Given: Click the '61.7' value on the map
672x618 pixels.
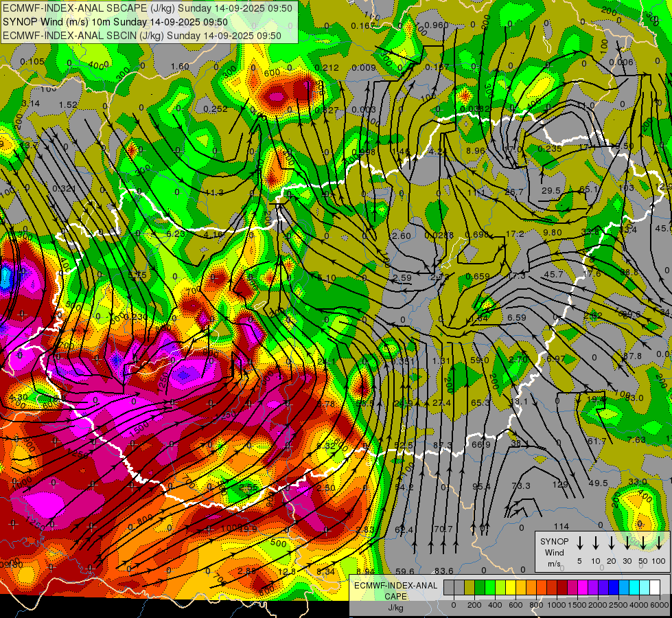Looking at the screenshot, I should [597, 441].
